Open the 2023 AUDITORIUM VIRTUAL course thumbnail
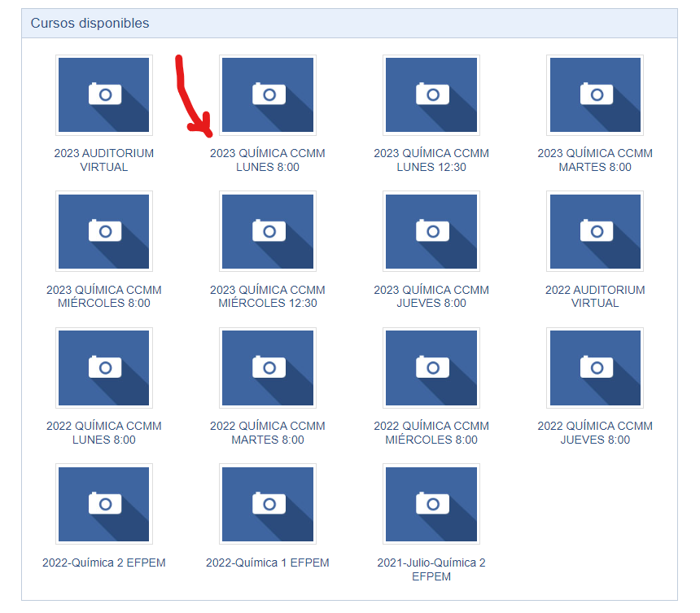The image size is (700, 613). 104,95
